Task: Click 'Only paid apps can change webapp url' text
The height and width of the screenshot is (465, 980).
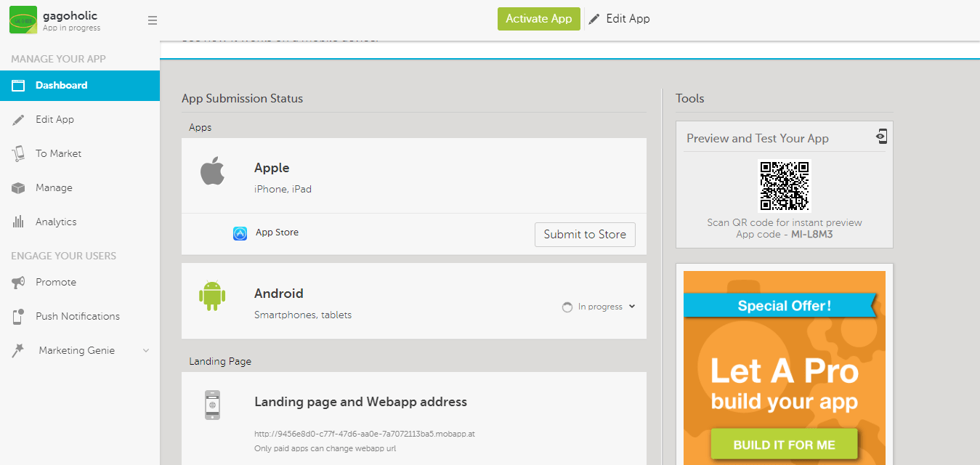Action: pos(325,448)
